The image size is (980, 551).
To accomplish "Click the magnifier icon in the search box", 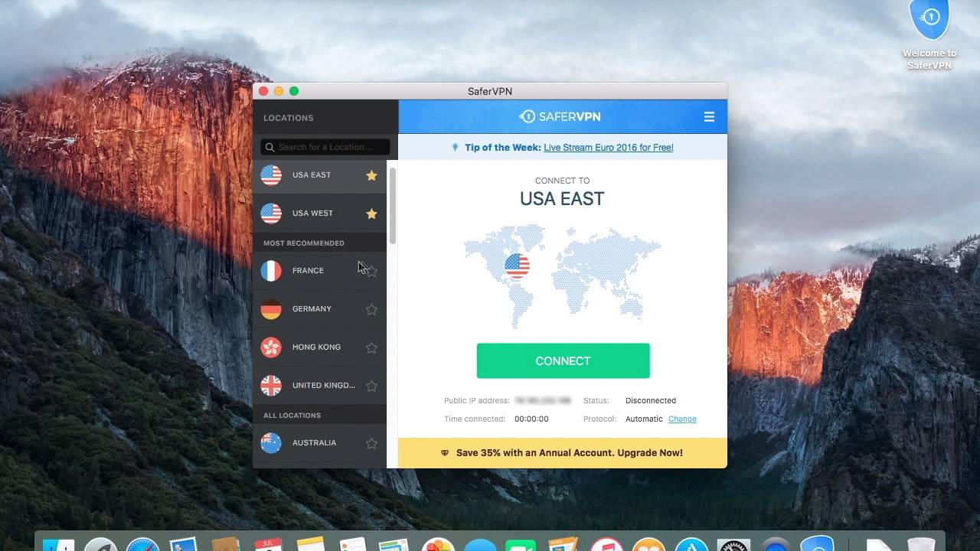I will 269,147.
